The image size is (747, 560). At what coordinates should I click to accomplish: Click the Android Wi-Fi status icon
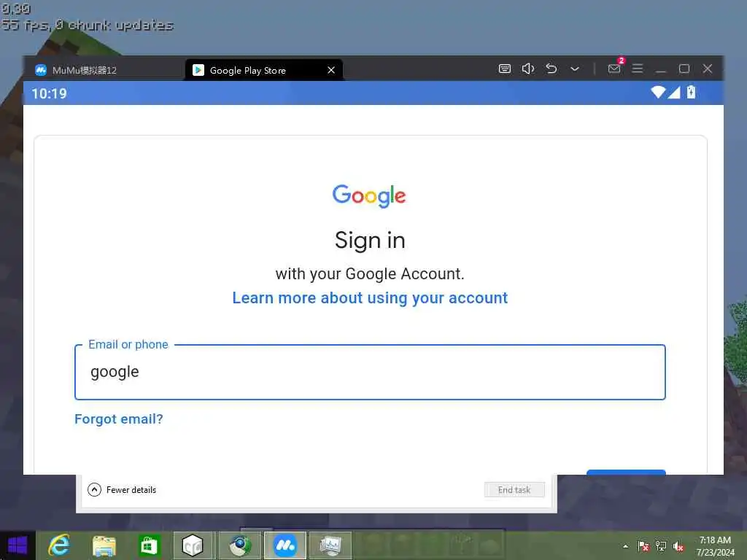[x=658, y=93]
